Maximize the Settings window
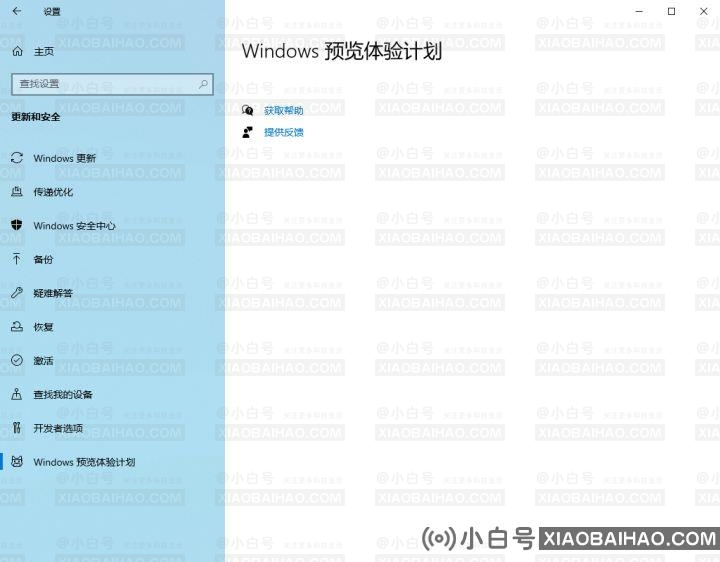Screen dimensions: 720x562 [x=671, y=11]
